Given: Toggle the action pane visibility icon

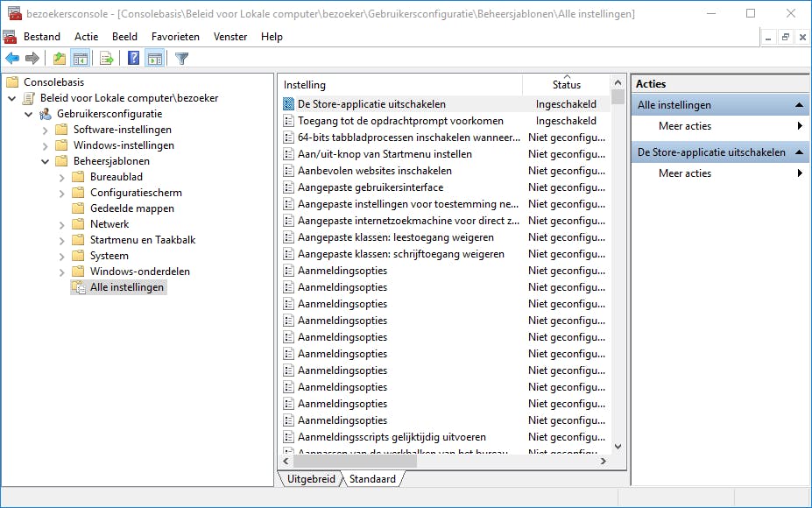Looking at the screenshot, I should click(155, 58).
